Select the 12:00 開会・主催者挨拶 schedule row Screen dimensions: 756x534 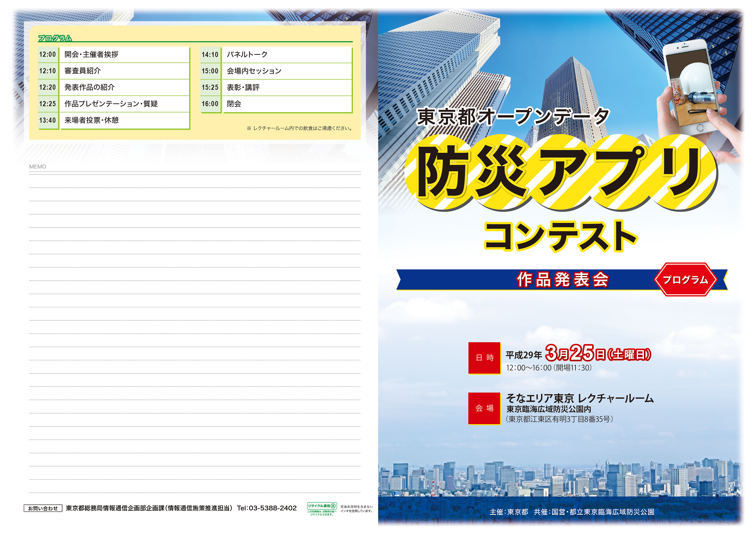click(x=114, y=54)
